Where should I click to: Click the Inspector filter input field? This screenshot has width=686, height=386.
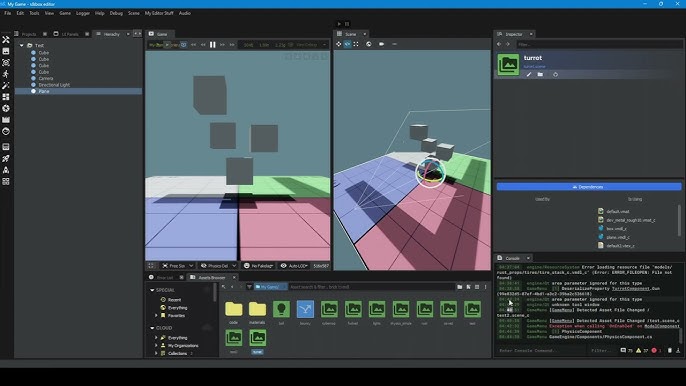tap(598, 44)
